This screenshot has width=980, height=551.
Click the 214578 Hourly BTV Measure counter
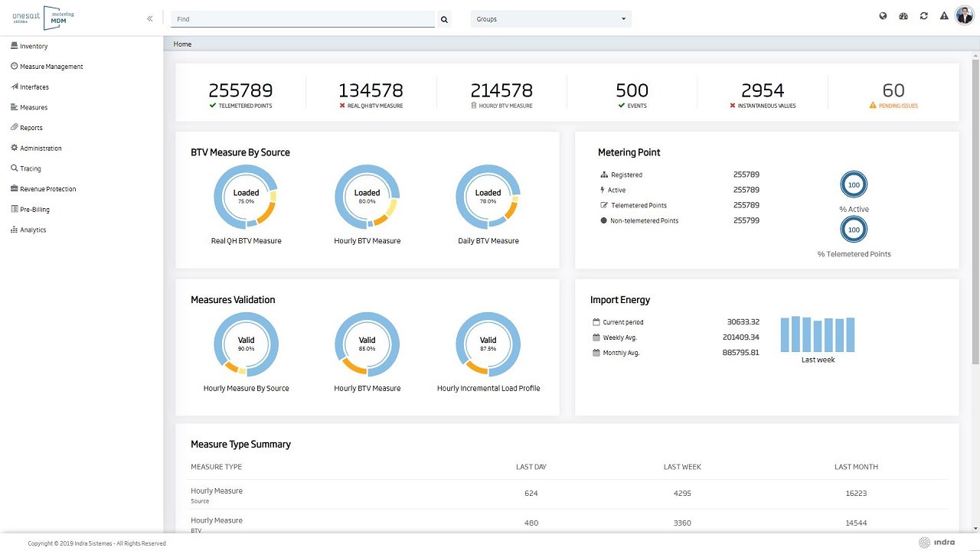click(x=501, y=94)
